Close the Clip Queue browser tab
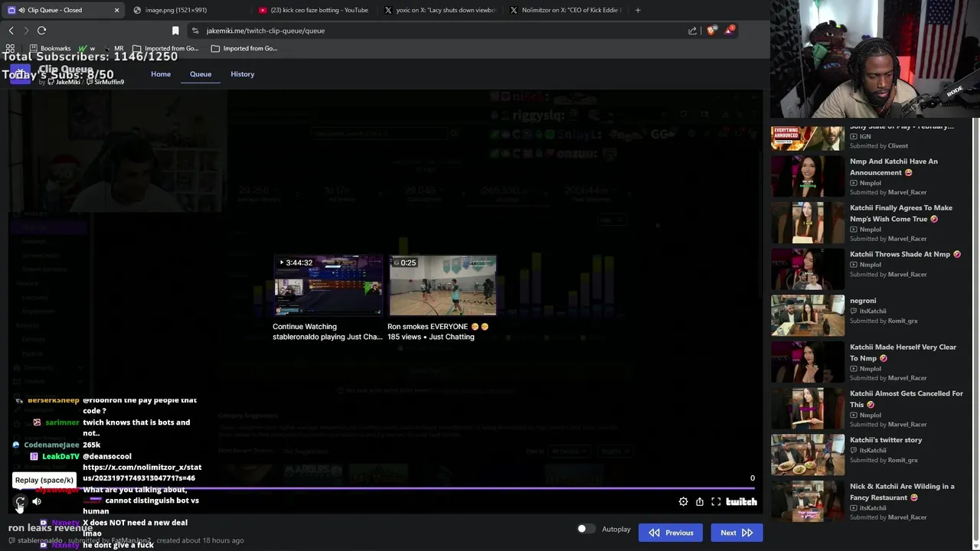Image resolution: width=980 pixels, height=551 pixels. [x=116, y=10]
